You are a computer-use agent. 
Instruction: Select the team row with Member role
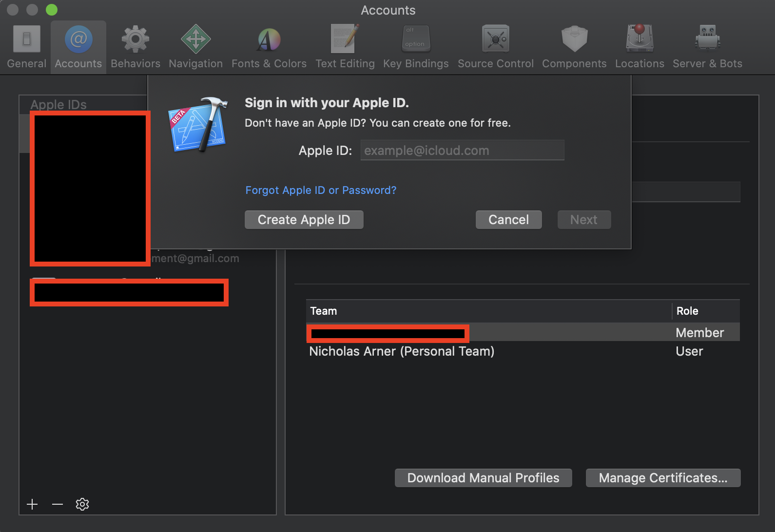click(x=523, y=333)
